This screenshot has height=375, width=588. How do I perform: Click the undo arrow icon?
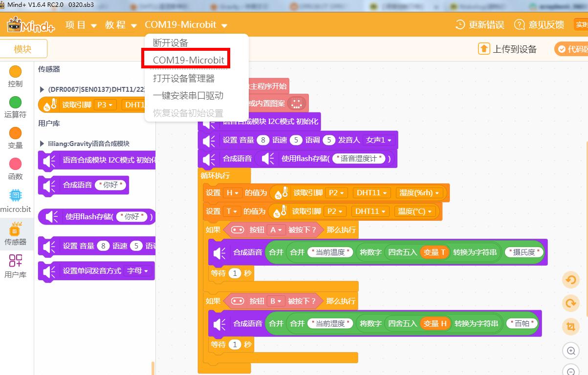click(x=570, y=280)
